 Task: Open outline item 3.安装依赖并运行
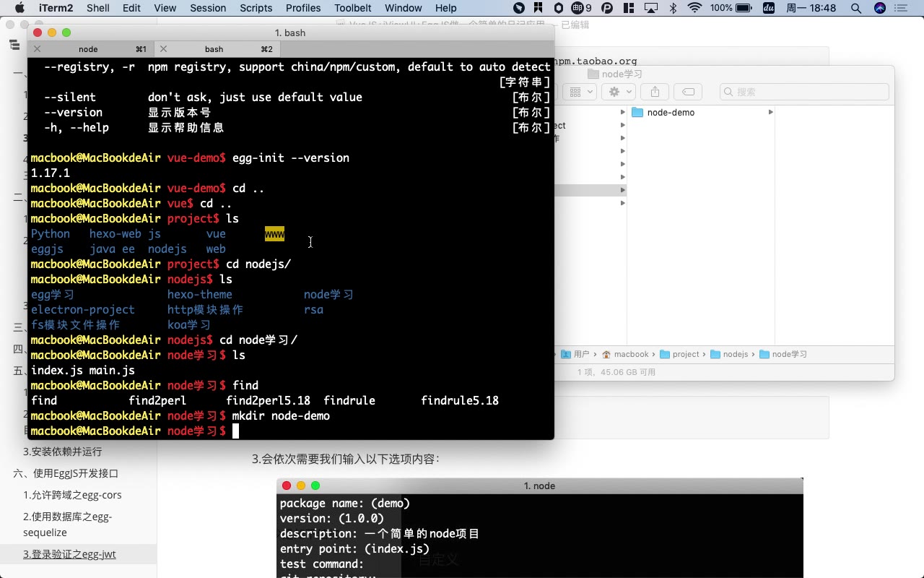click(x=62, y=452)
